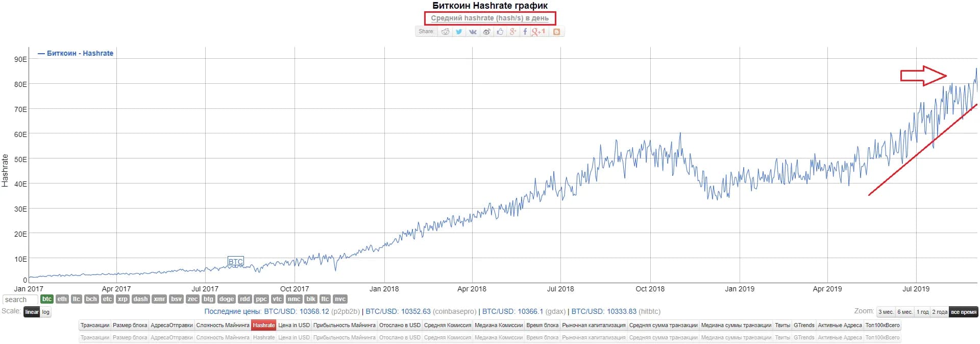The height and width of the screenshot is (344, 980).
Task: Open the dark Твиты tab
Action: [x=782, y=325]
